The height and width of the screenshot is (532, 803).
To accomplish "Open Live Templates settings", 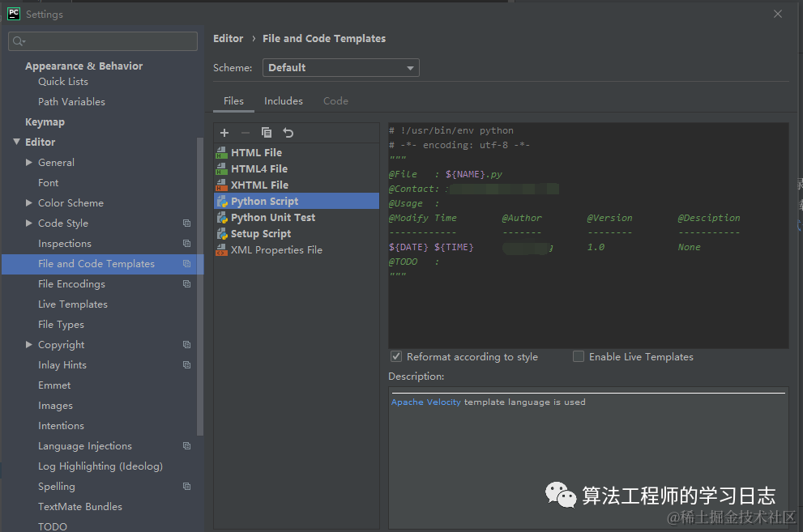I will coord(73,304).
